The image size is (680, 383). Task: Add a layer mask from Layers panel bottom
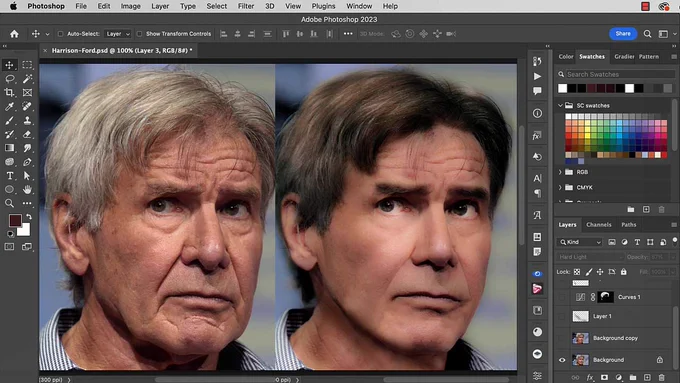pyautogui.click(x=604, y=377)
